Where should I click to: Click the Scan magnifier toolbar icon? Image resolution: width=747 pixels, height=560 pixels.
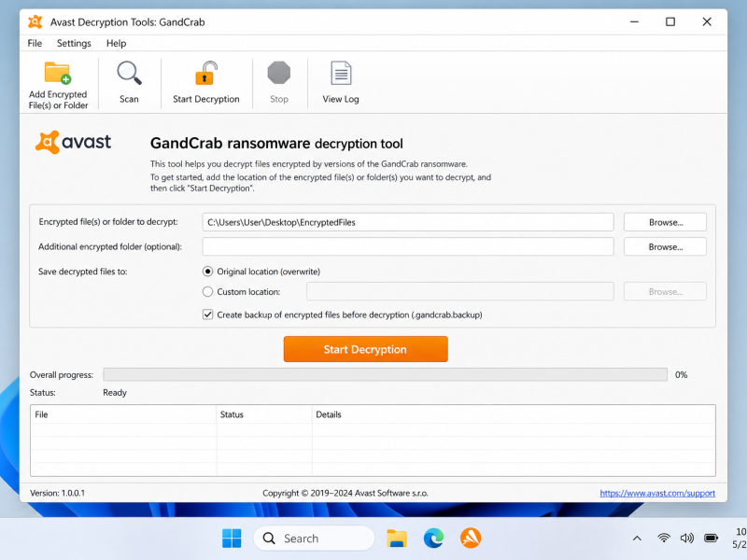point(129,73)
